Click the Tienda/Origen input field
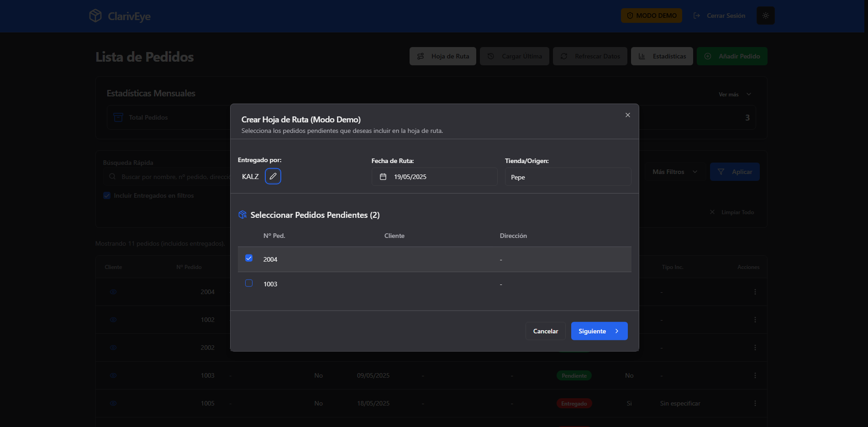 coord(568,177)
